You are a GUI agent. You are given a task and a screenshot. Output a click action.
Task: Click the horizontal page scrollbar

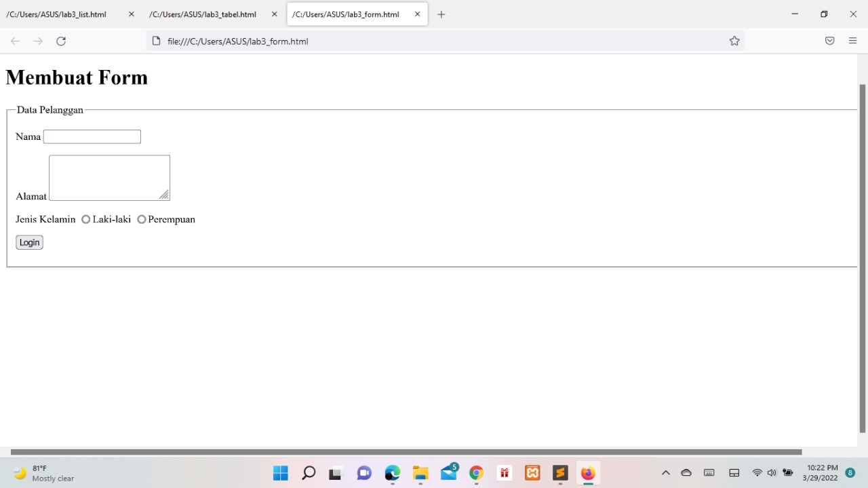pos(406,452)
